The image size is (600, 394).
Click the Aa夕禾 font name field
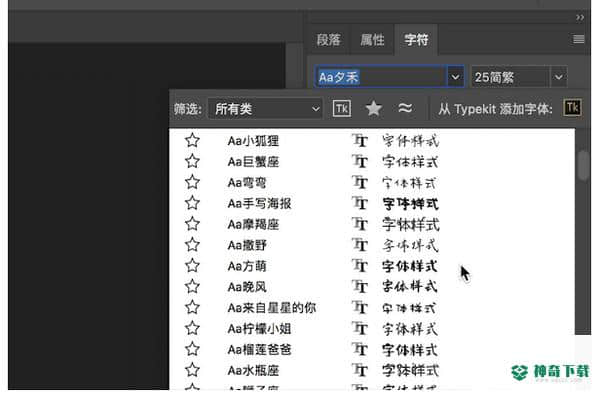coord(381,77)
